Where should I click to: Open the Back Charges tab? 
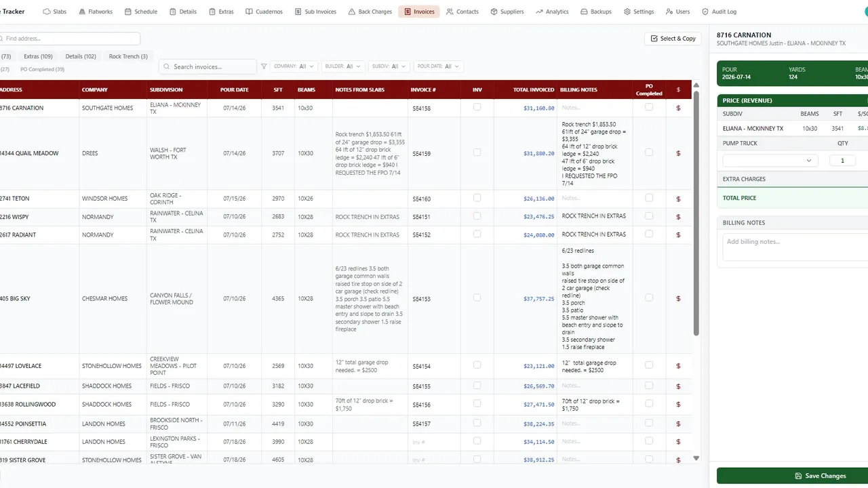(x=370, y=12)
